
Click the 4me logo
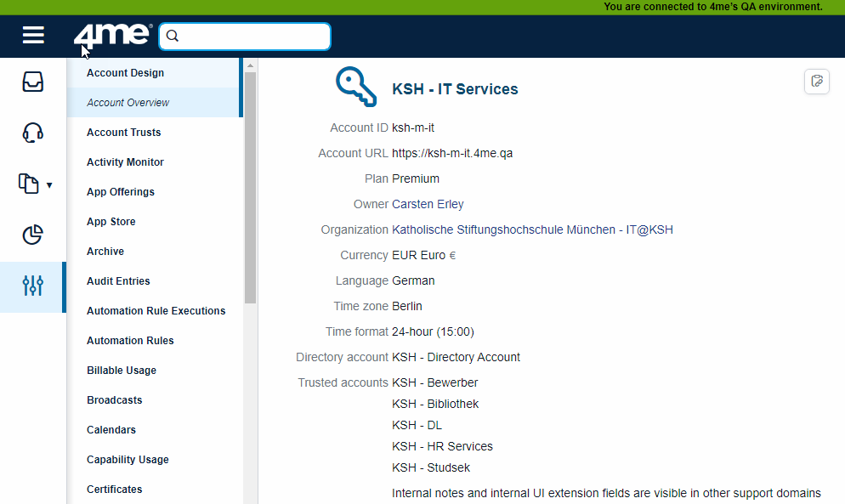(x=112, y=36)
